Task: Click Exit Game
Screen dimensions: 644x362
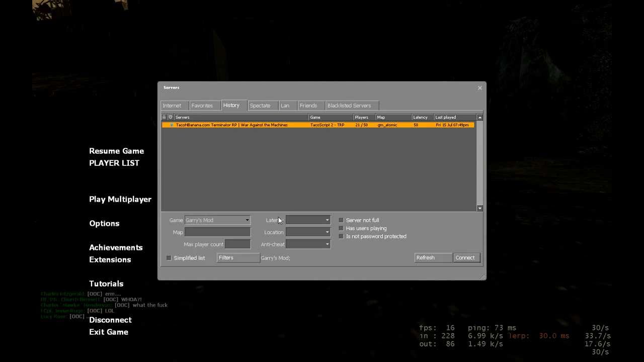Action: tap(109, 332)
